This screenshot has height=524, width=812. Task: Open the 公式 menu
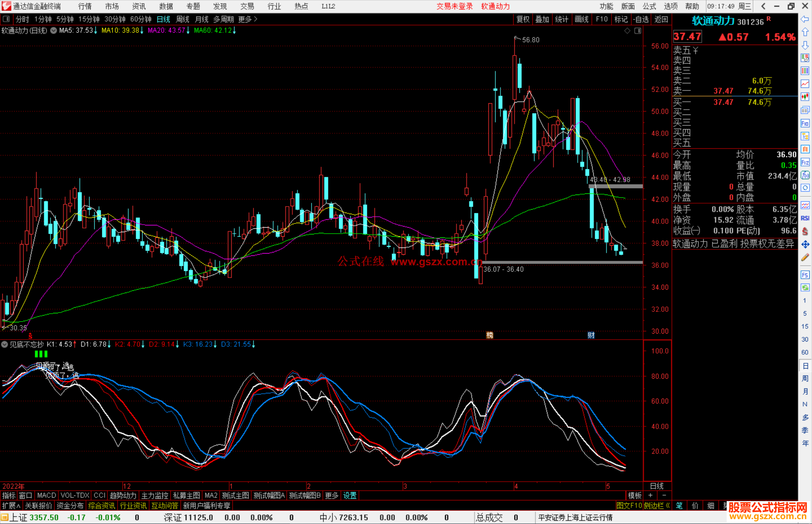pyautogui.click(x=649, y=6)
